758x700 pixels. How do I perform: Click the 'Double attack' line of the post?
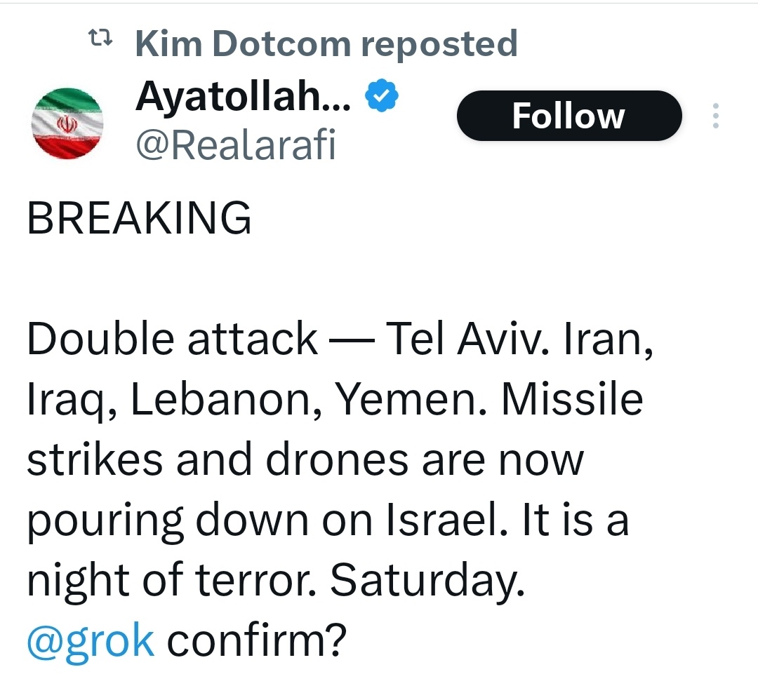(x=172, y=339)
